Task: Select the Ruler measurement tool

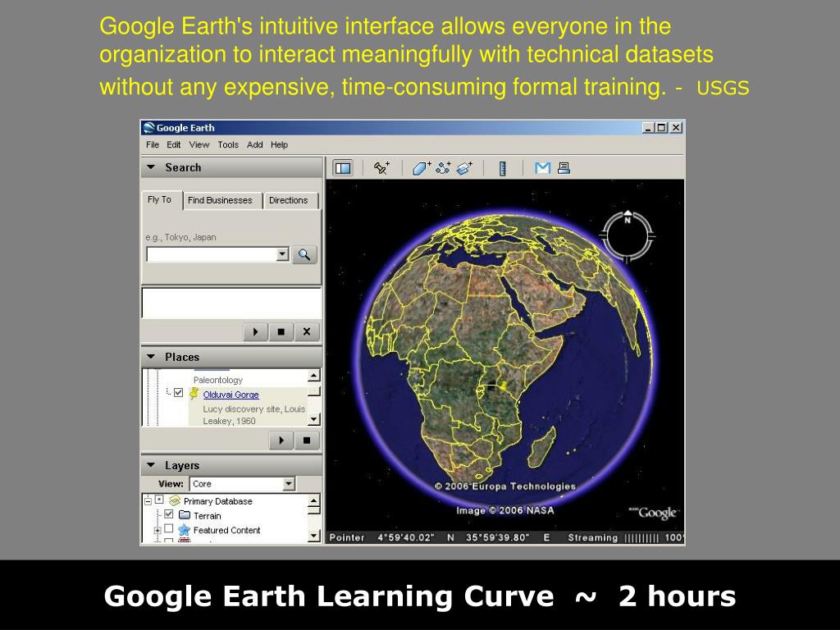Action: coord(503,168)
